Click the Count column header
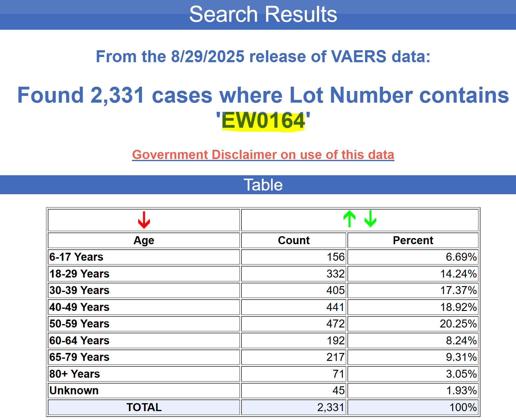 pos(294,240)
